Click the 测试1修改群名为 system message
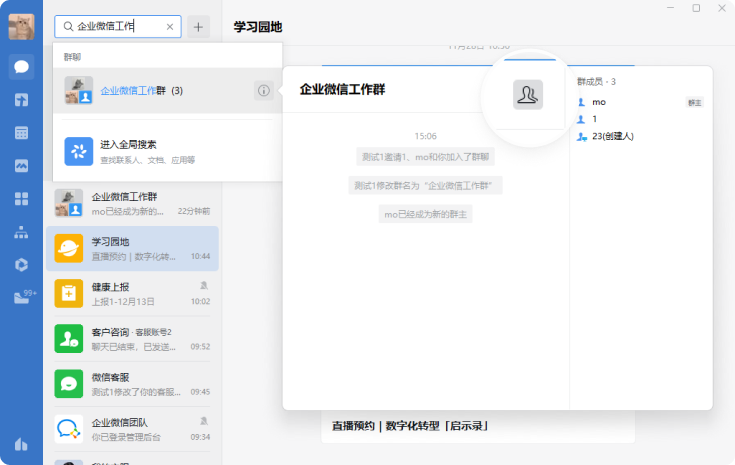The height and width of the screenshot is (465, 735). [x=425, y=186]
